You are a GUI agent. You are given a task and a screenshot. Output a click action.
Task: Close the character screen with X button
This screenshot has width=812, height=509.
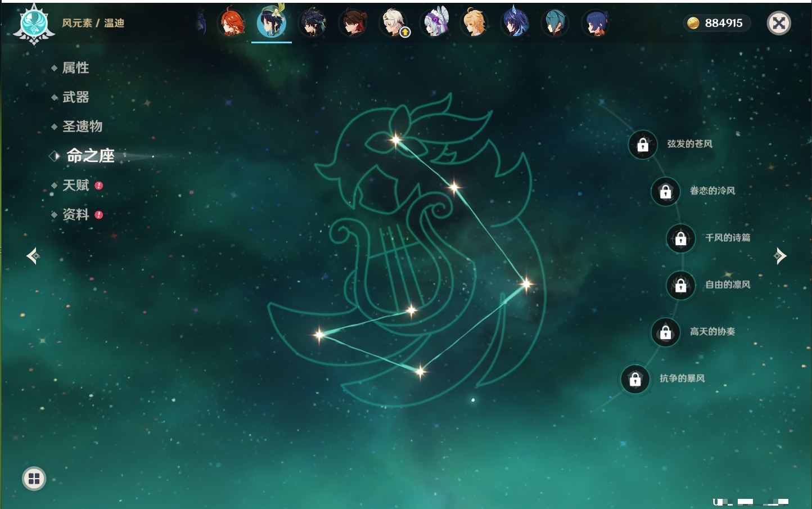pyautogui.click(x=779, y=23)
